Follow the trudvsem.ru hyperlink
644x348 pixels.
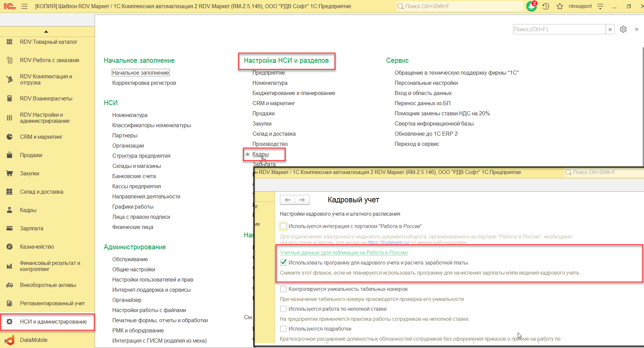(389, 243)
